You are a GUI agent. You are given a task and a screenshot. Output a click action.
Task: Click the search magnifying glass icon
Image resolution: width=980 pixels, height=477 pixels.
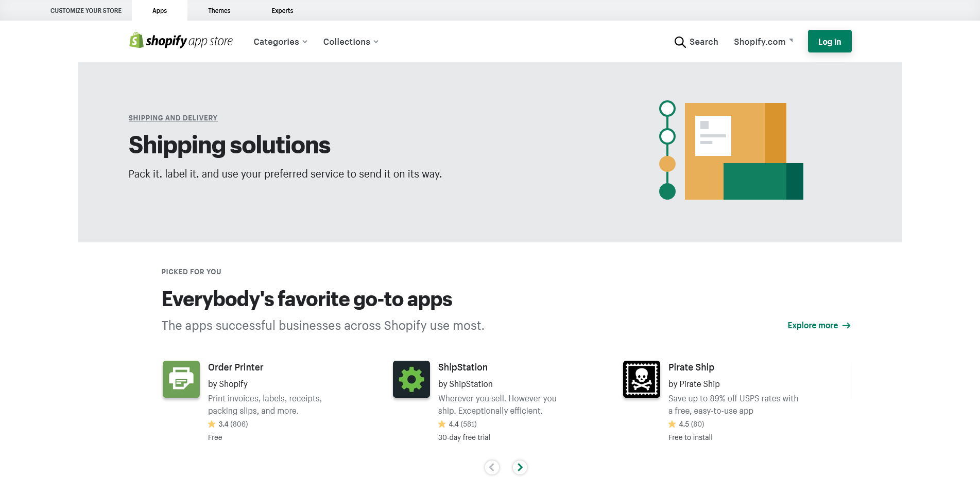coord(680,42)
